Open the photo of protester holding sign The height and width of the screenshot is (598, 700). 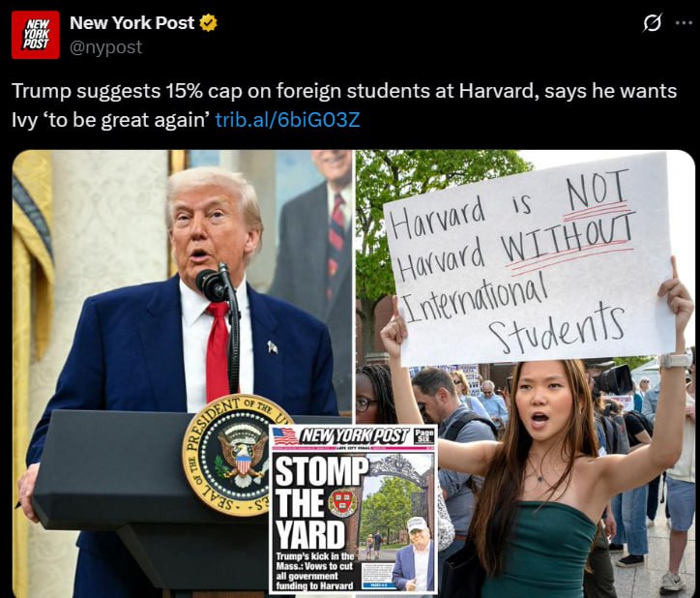(x=525, y=374)
